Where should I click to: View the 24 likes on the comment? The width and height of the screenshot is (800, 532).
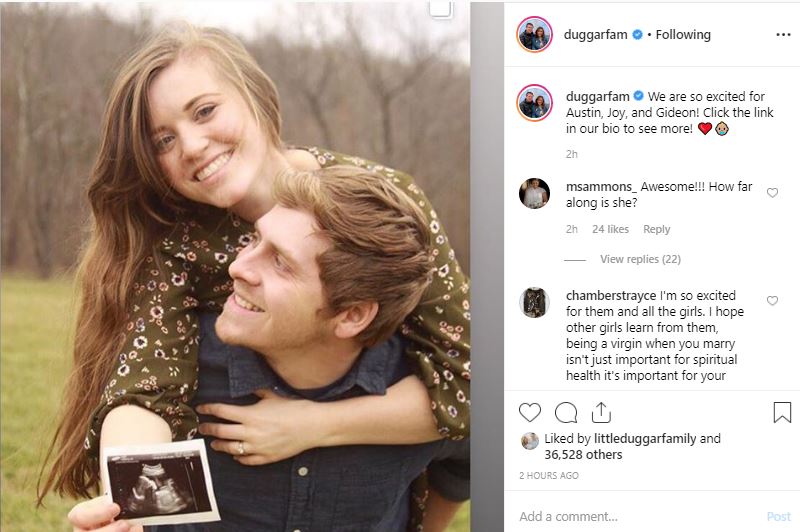(x=611, y=229)
